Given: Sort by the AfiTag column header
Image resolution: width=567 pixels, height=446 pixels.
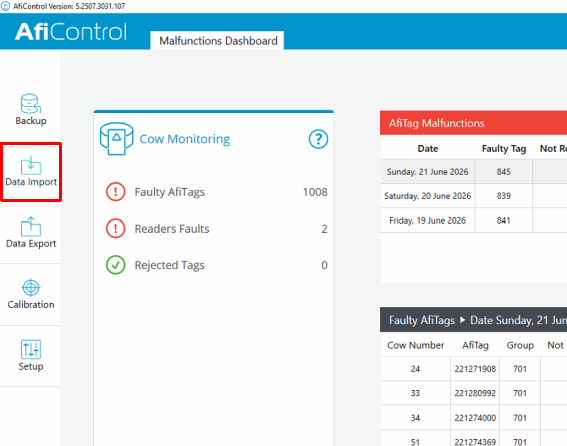Looking at the screenshot, I should [475, 345].
